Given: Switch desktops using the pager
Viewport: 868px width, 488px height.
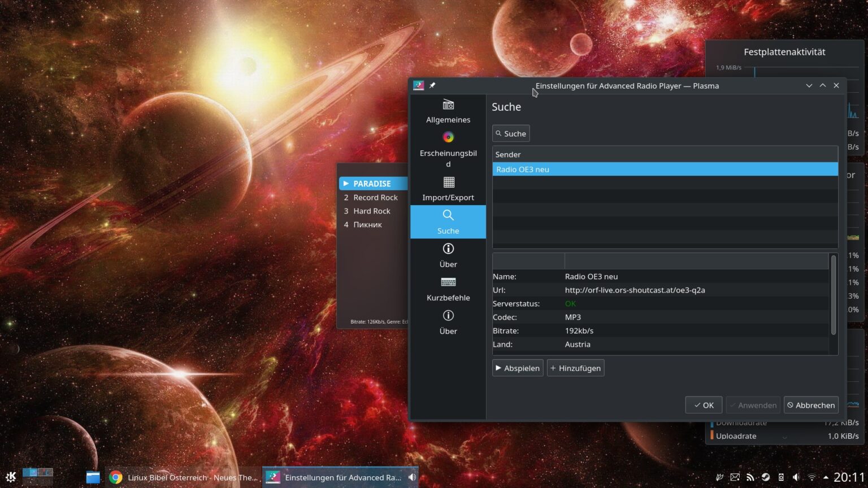Looking at the screenshot, I should pos(38,477).
